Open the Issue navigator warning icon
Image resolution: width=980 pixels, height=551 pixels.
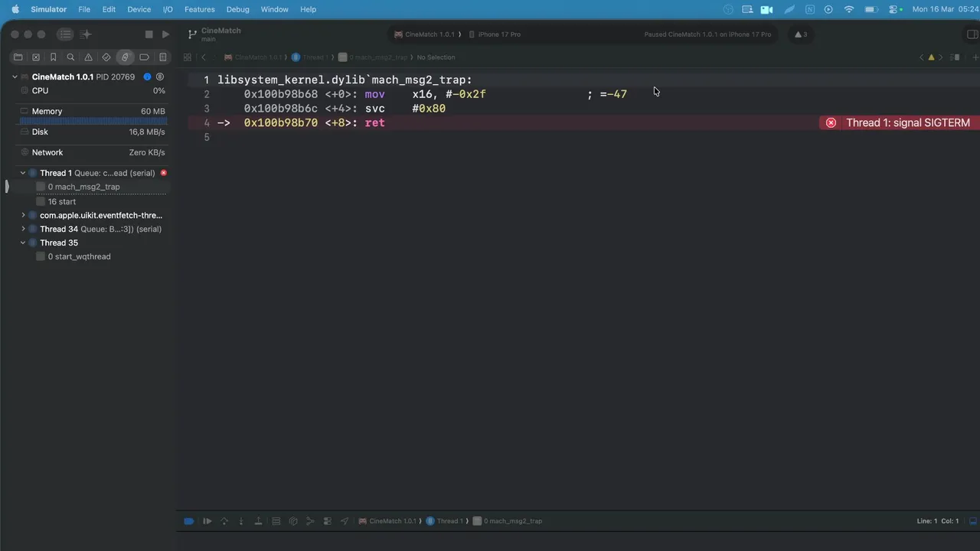click(x=88, y=57)
